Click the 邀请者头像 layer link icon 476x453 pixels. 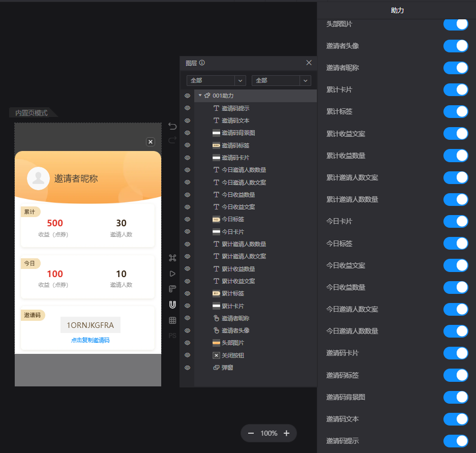tap(216, 330)
